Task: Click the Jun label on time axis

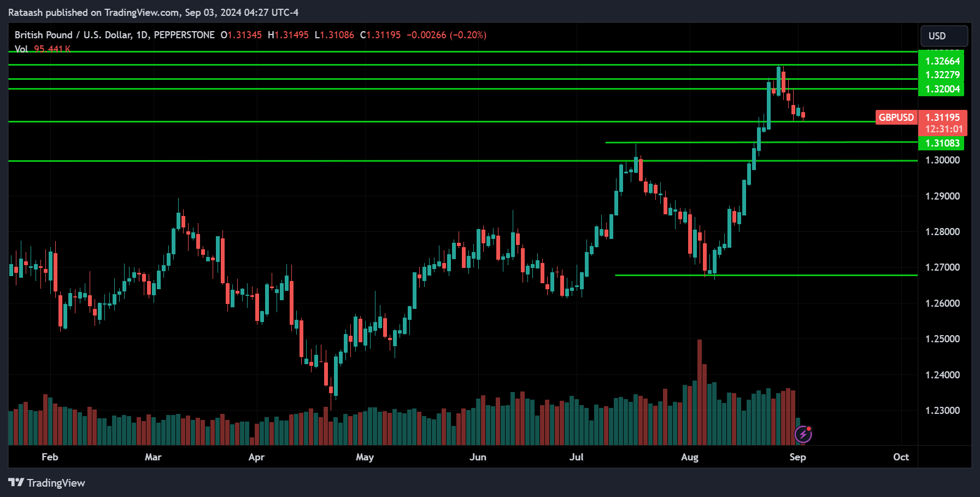Action: pos(478,457)
